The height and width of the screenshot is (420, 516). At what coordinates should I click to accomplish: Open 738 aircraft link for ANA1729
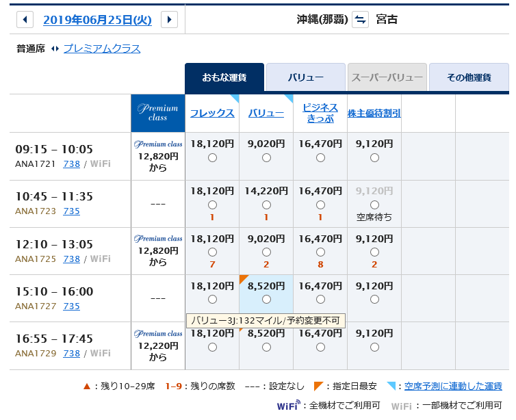[71, 353]
